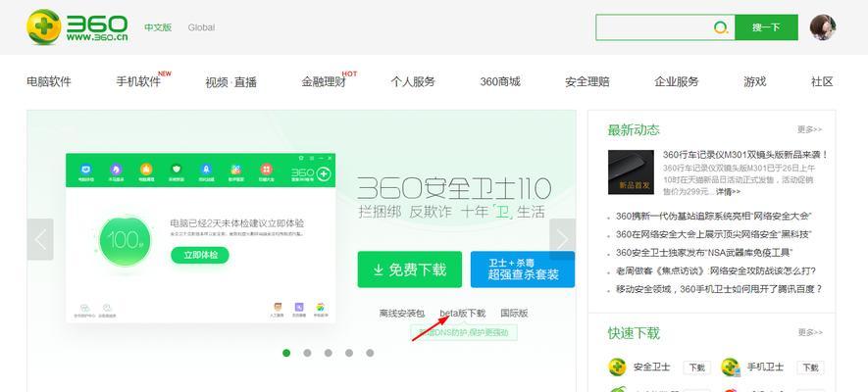Click the blue 卫士+杀毒 超强查杀套装 button
Viewport: 868px width, 392px height.
coord(523,269)
